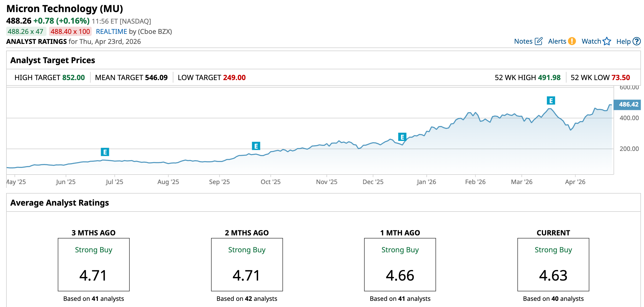Click the REALTIME link
Image resolution: width=644 pixels, height=307 pixels.
click(x=111, y=32)
